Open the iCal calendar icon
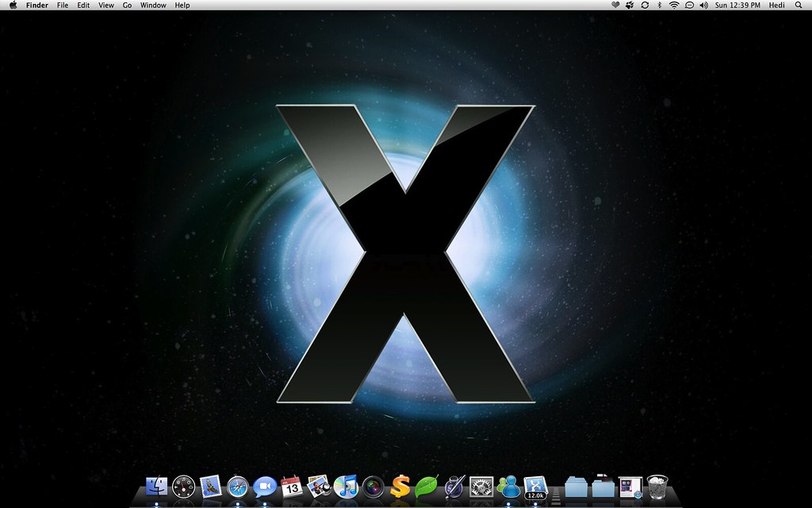812x508 pixels. [292, 487]
